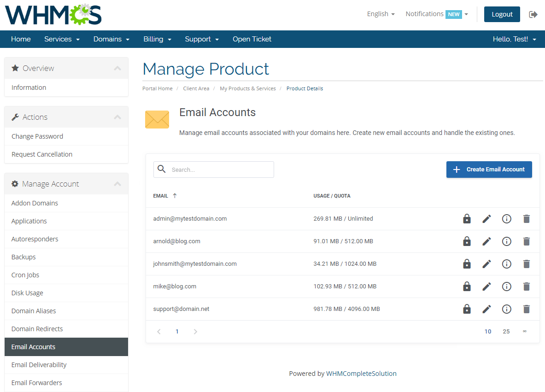The image size is (545, 392).
Task: Change password for admin@mytestdomain.com using lock icon
Action: pos(467,218)
